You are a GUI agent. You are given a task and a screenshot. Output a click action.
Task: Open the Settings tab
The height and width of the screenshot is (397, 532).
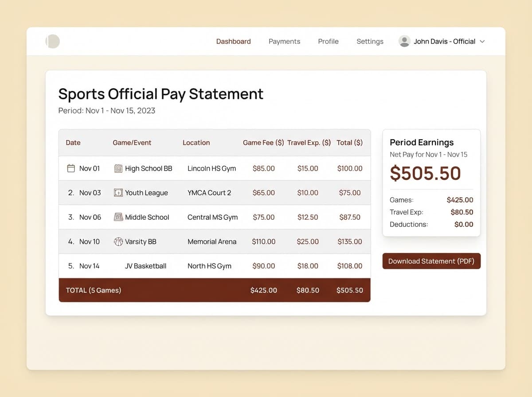[370, 41]
